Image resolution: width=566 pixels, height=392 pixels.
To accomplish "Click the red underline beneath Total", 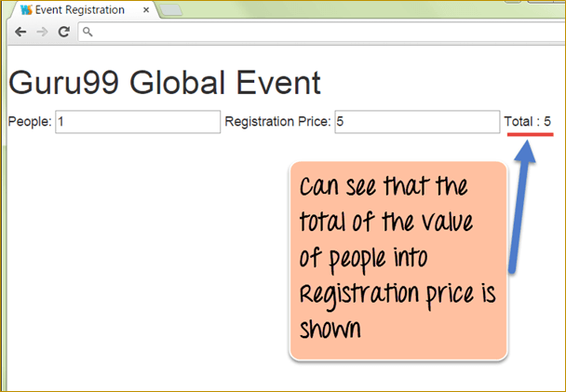I will [531, 134].
